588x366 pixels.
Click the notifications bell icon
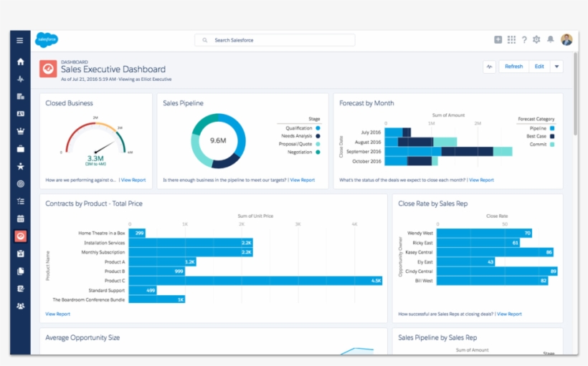pos(550,40)
